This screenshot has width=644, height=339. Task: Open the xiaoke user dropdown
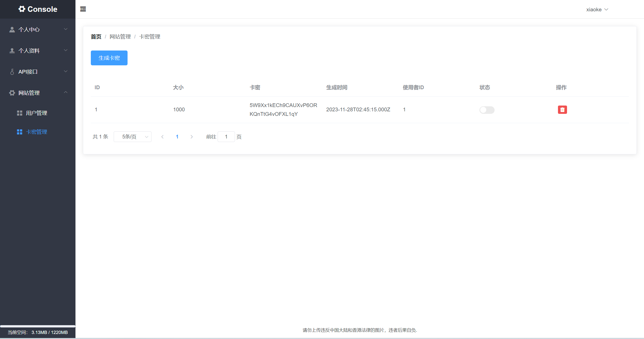[x=597, y=10]
